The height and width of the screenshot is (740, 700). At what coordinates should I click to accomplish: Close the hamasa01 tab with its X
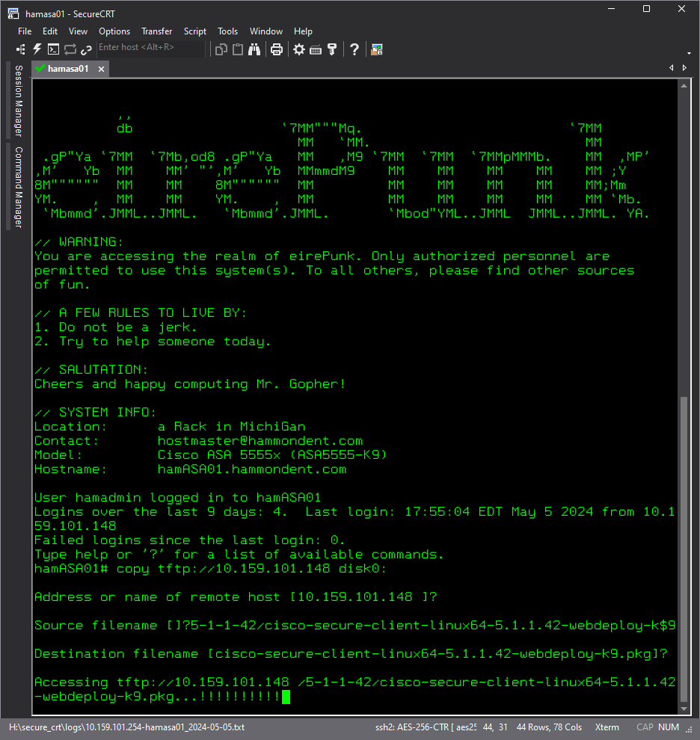tap(101, 68)
